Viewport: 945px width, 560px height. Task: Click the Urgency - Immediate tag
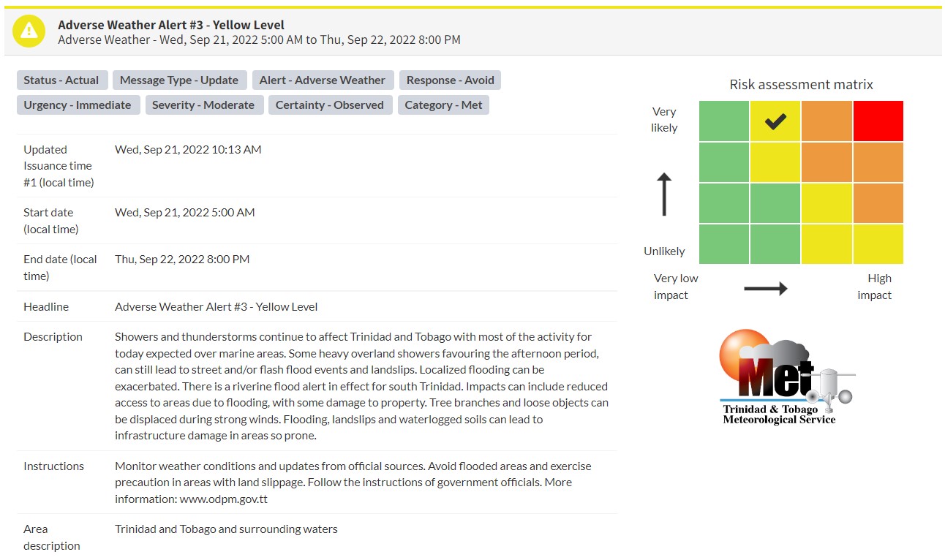78,105
